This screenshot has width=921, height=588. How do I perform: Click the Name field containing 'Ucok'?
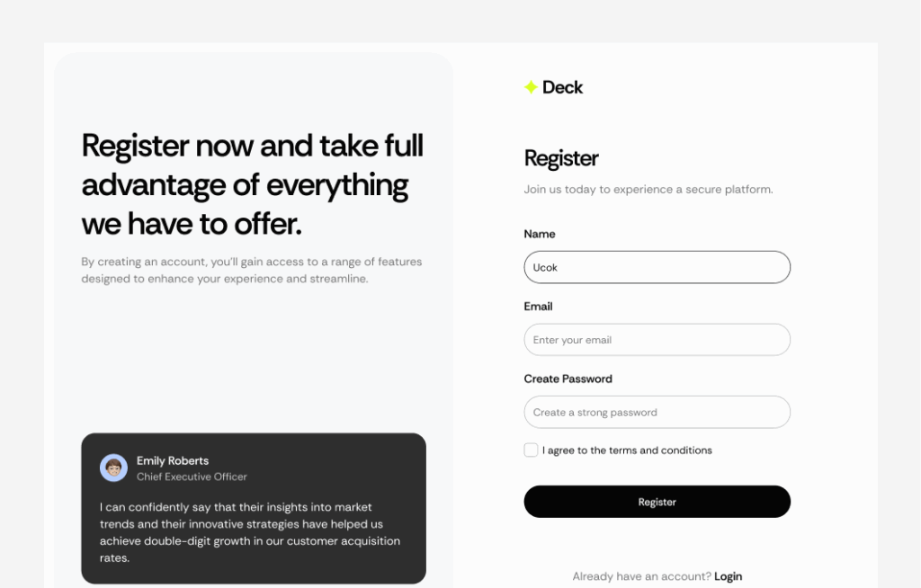[x=657, y=267]
